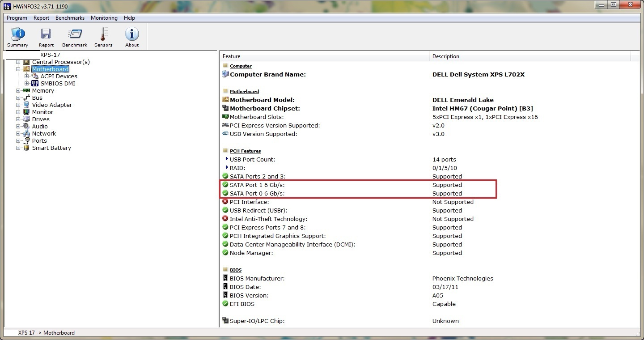This screenshot has width=644, height=340.
Task: Open the Sensors thermometer icon
Action: pos(103,35)
